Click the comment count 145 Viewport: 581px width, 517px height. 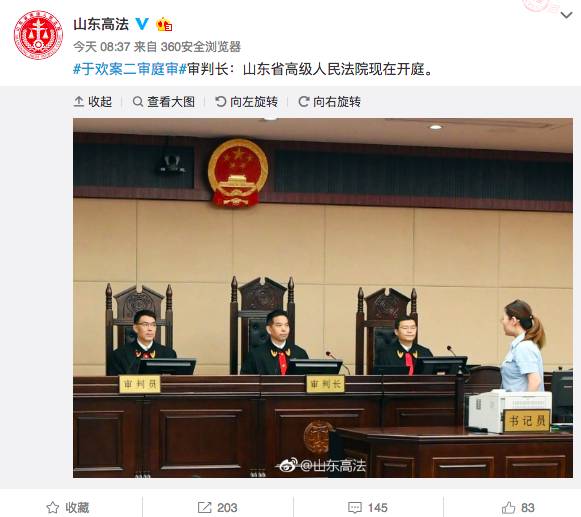pos(378,507)
